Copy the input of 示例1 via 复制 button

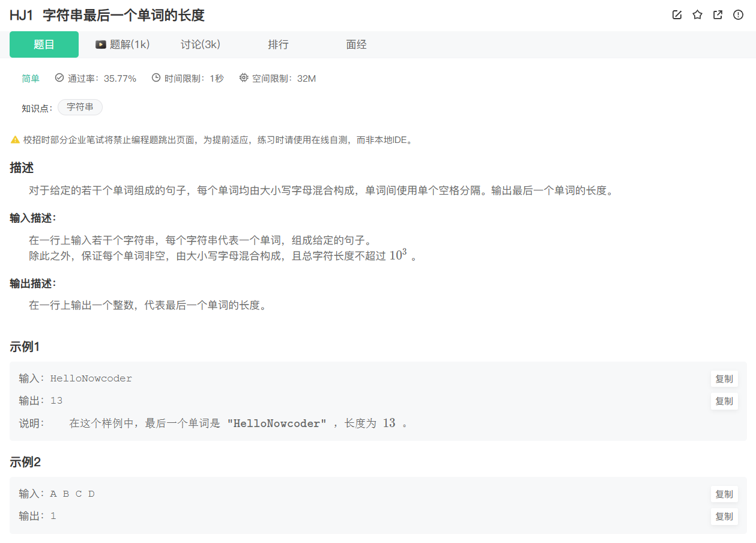(x=724, y=378)
